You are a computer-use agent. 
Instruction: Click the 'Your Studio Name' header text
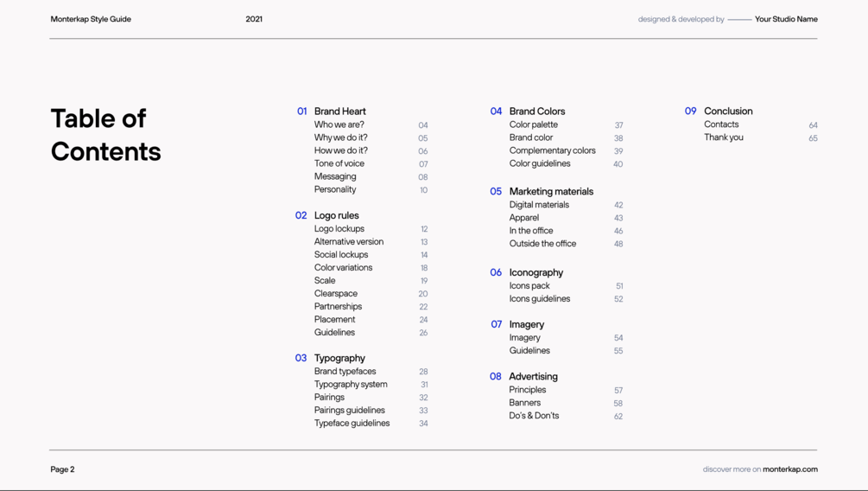point(786,19)
